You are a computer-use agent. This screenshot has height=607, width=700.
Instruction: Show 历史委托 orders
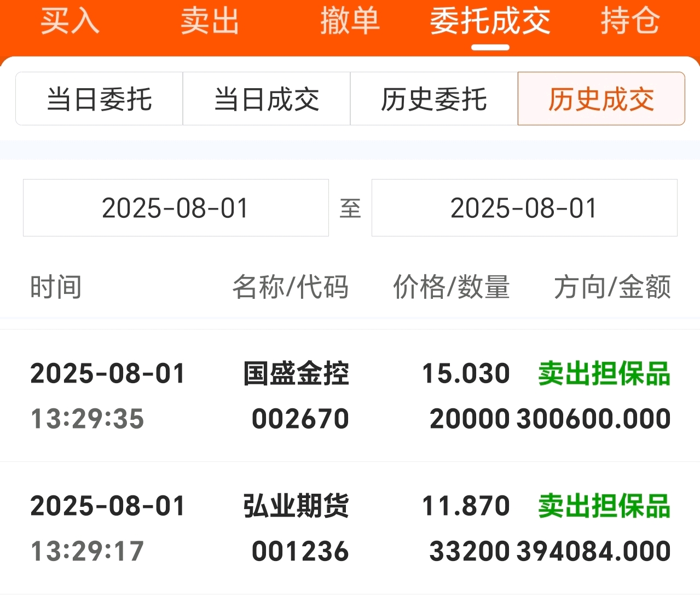point(434,99)
